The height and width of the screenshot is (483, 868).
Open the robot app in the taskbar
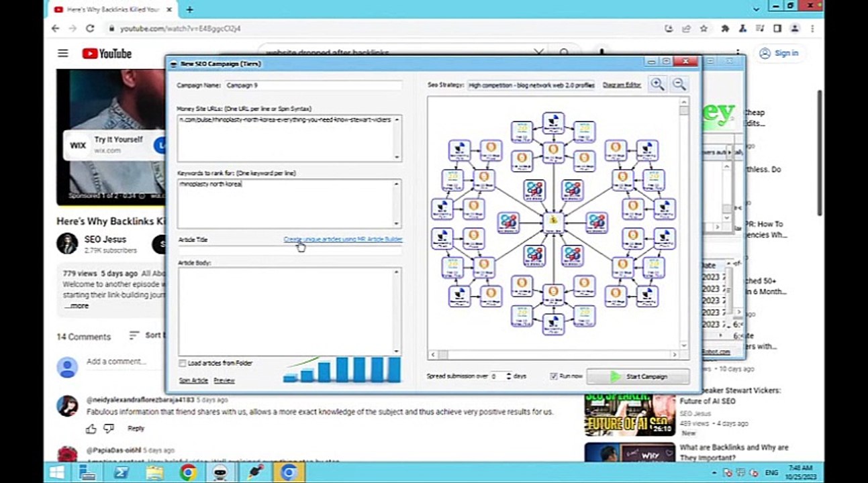pos(222,473)
